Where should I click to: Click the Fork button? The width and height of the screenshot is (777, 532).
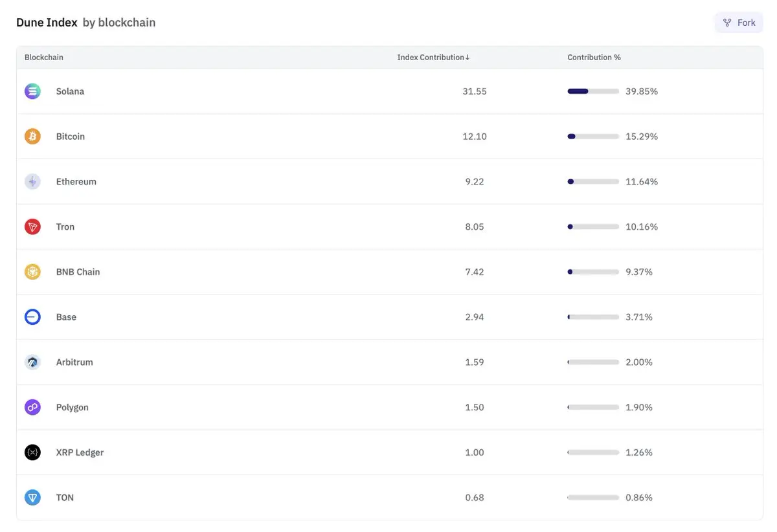click(x=739, y=23)
